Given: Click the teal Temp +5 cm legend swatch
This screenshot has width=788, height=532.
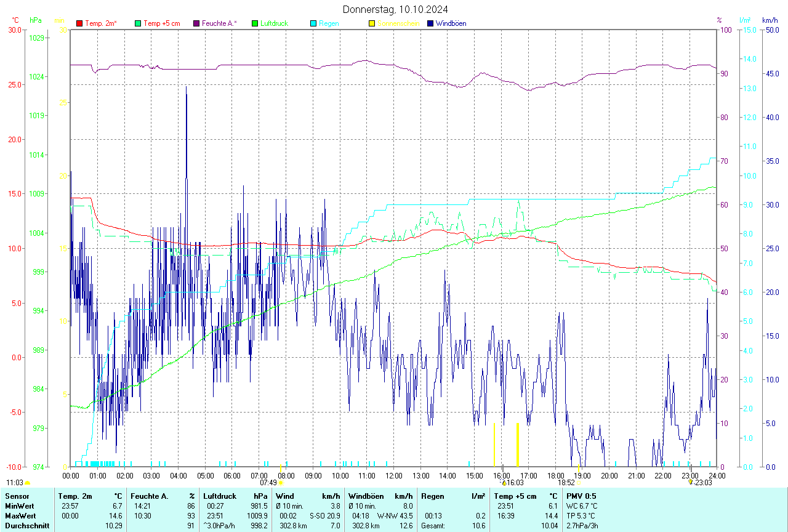Looking at the screenshot, I should click(138, 23).
